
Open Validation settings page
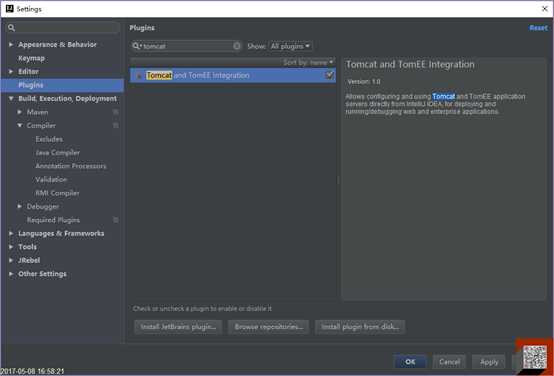51,180
